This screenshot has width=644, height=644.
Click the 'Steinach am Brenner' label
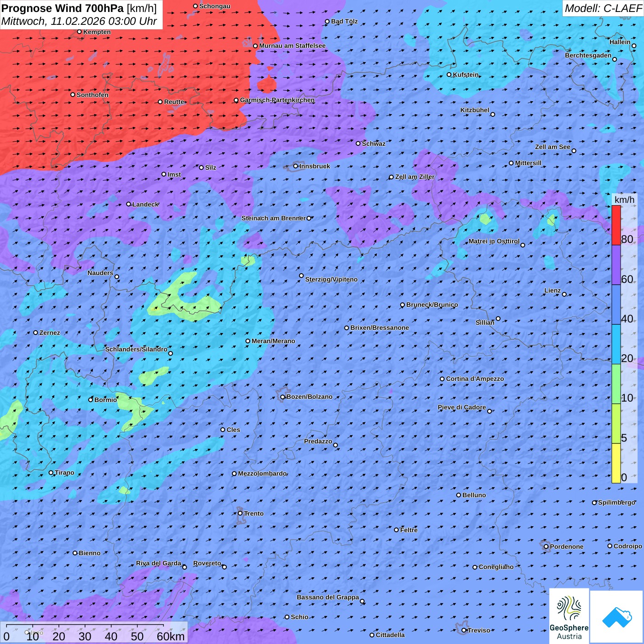point(273,218)
